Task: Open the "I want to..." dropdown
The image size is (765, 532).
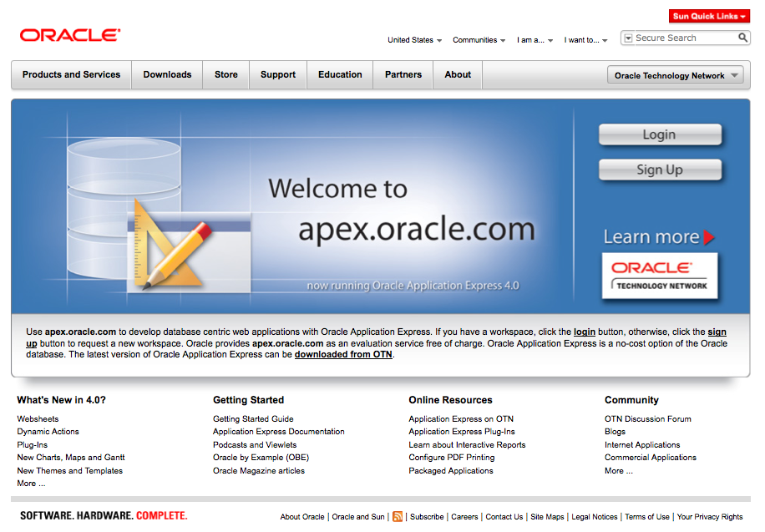Action: coord(585,40)
